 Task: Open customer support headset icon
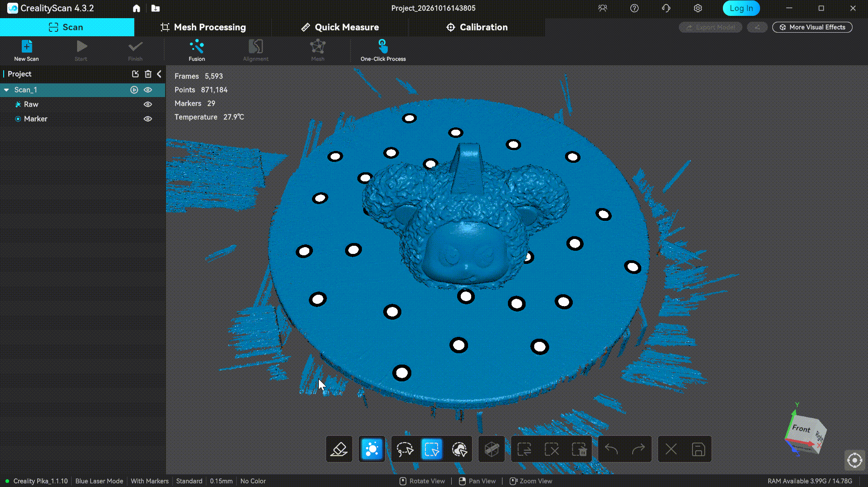point(666,8)
